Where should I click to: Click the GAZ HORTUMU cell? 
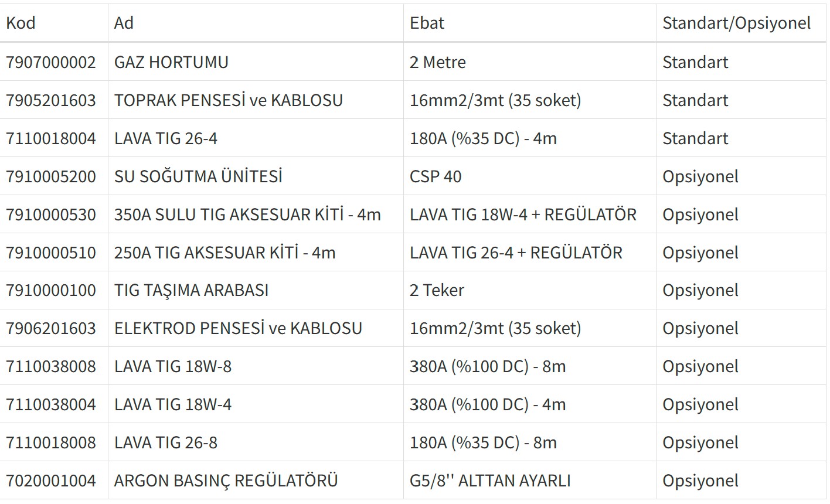[171, 62]
